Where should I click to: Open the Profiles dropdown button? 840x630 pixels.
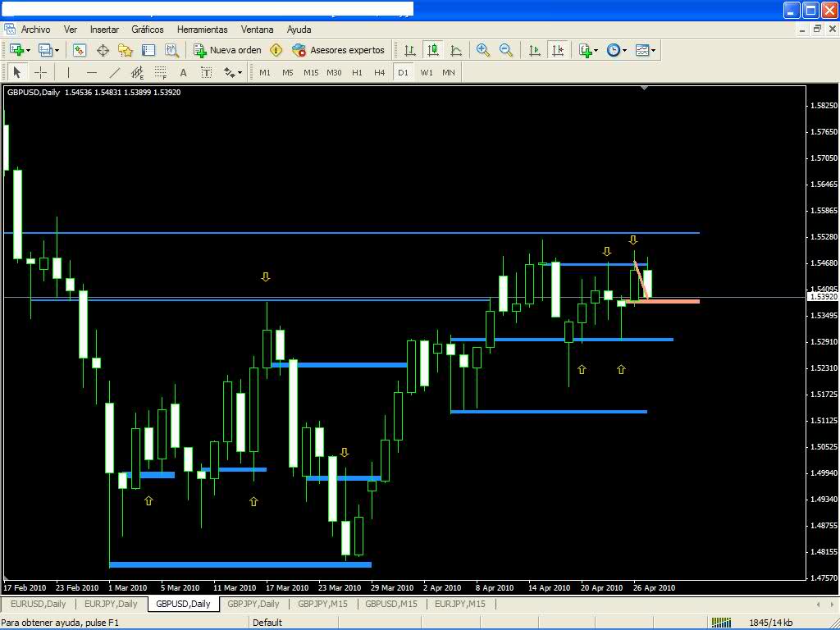[x=48, y=50]
